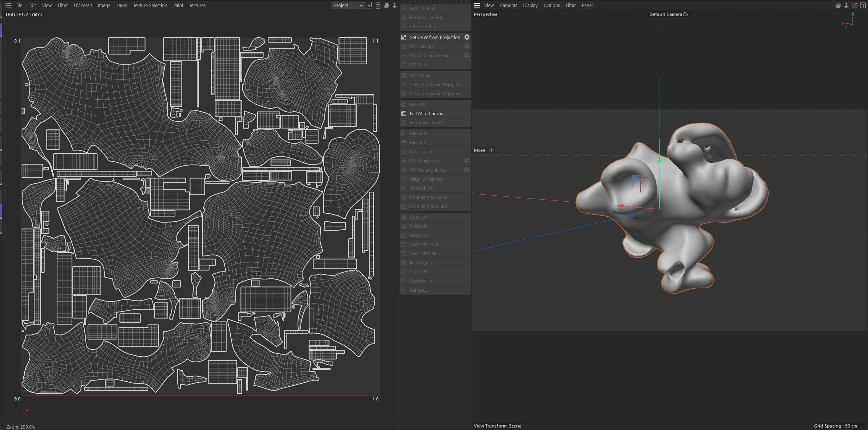This screenshot has width=868, height=430.
Task: Click the UV editor pan hand icon
Action: (x=386, y=6)
